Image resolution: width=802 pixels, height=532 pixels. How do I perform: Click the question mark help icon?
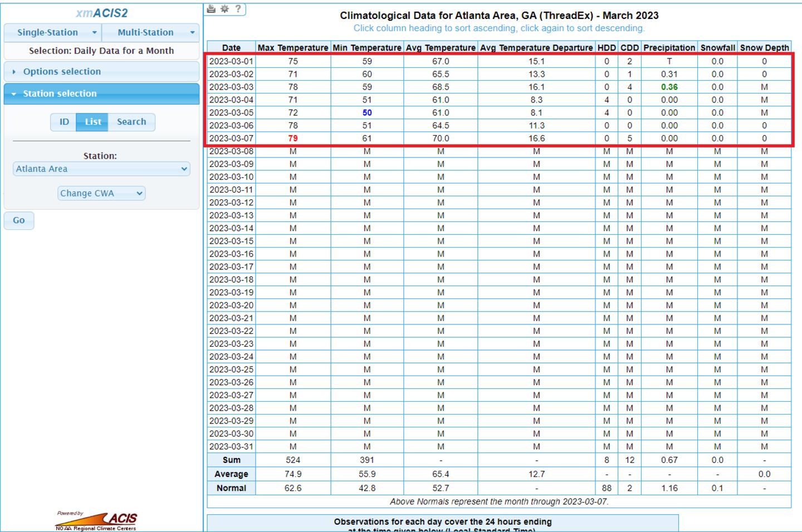click(238, 9)
